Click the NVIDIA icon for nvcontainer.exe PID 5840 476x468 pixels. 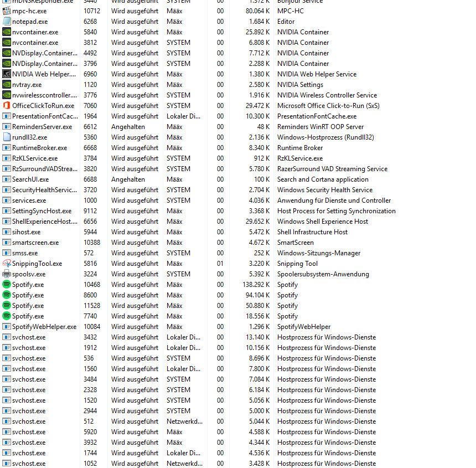click(x=7, y=32)
